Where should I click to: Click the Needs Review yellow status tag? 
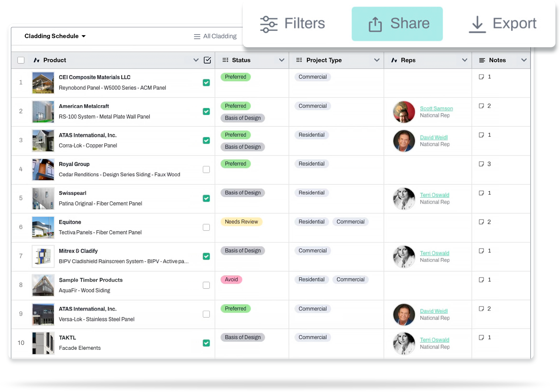(x=241, y=222)
